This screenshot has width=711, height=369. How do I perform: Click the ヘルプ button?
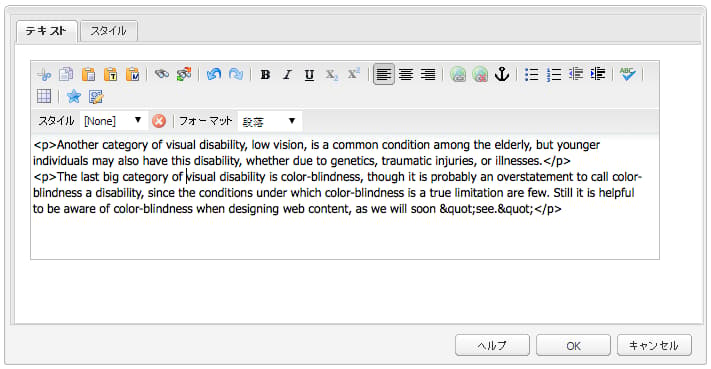[x=492, y=345]
